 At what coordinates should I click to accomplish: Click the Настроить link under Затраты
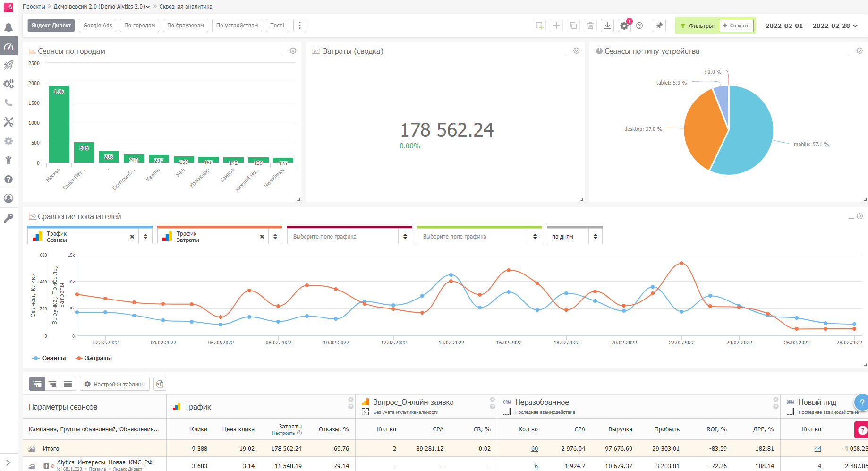(x=283, y=433)
